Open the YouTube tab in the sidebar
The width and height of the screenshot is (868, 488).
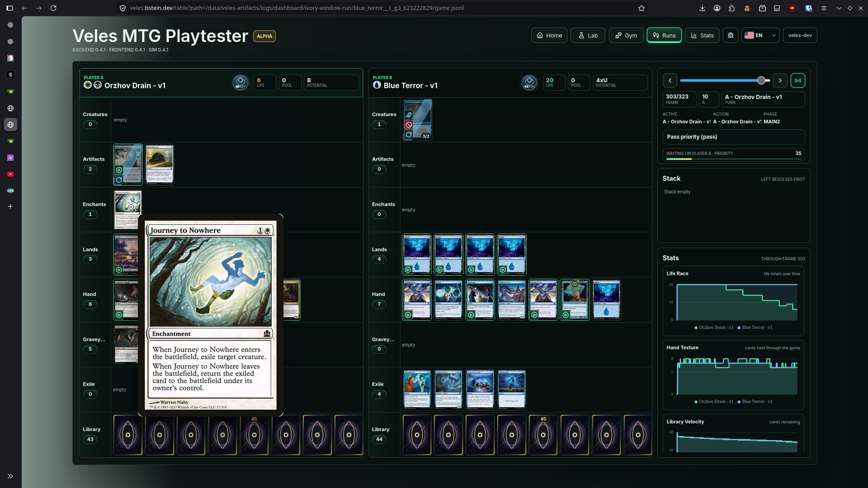10,174
